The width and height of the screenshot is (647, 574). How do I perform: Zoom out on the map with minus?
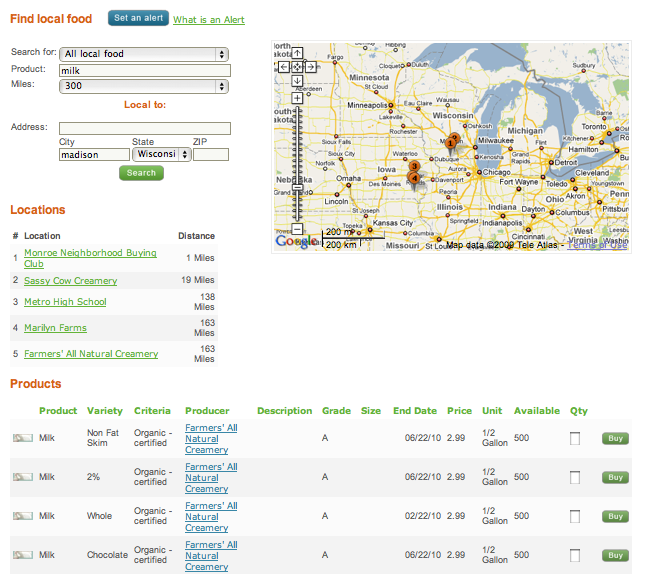coord(297,229)
